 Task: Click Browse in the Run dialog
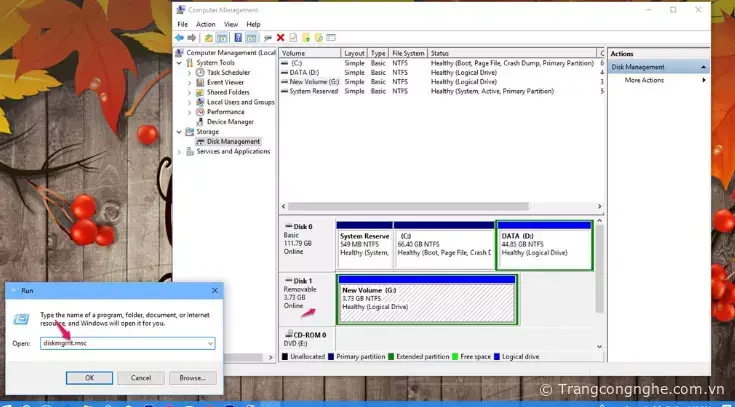pyautogui.click(x=192, y=377)
